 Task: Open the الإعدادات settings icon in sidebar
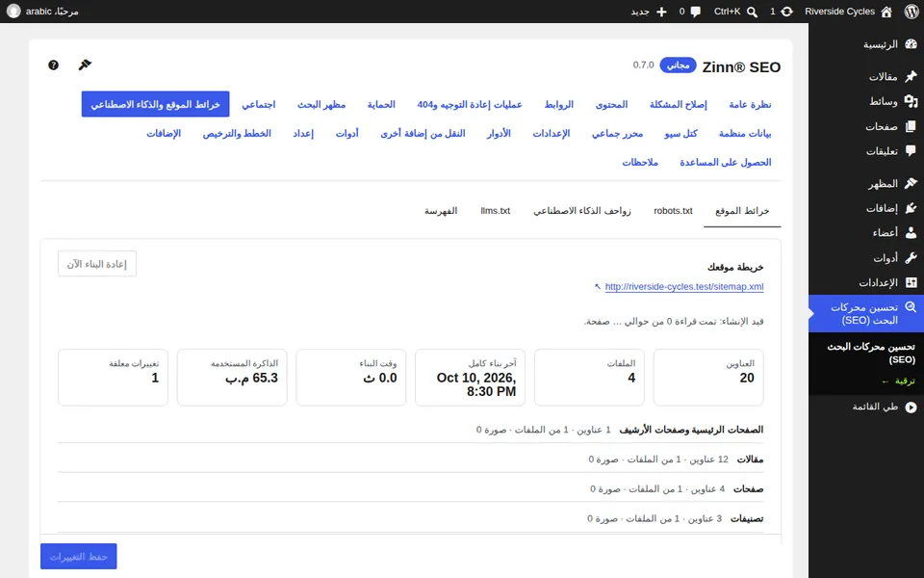(911, 282)
